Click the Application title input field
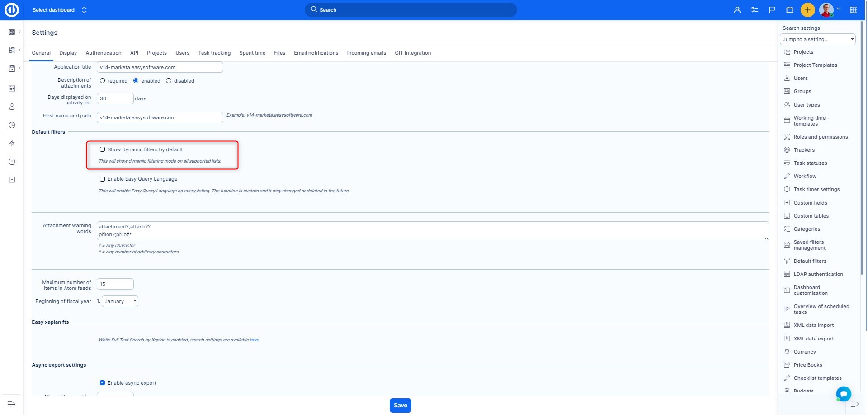Viewport: 868px width, 415px height. point(160,67)
